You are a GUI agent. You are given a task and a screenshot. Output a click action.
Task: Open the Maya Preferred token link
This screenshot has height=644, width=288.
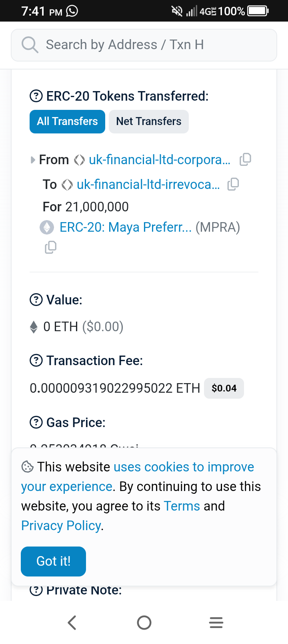pyautogui.click(x=125, y=227)
